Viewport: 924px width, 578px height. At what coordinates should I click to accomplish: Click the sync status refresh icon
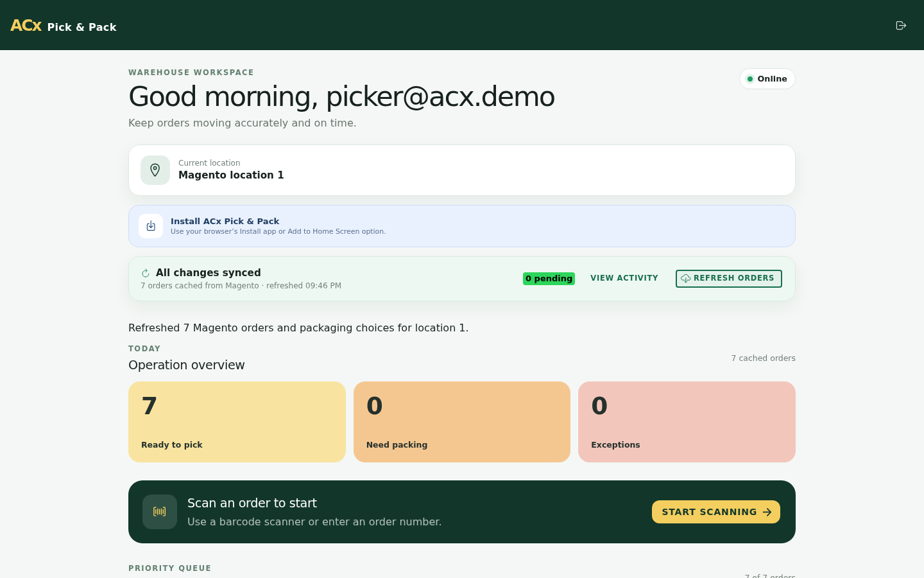click(146, 273)
